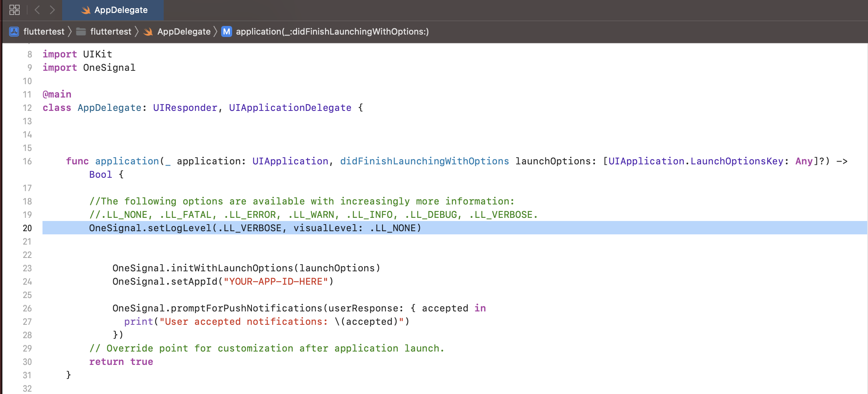Click the 'return true' statement
Image resolution: width=868 pixels, height=394 pixels.
click(121, 362)
